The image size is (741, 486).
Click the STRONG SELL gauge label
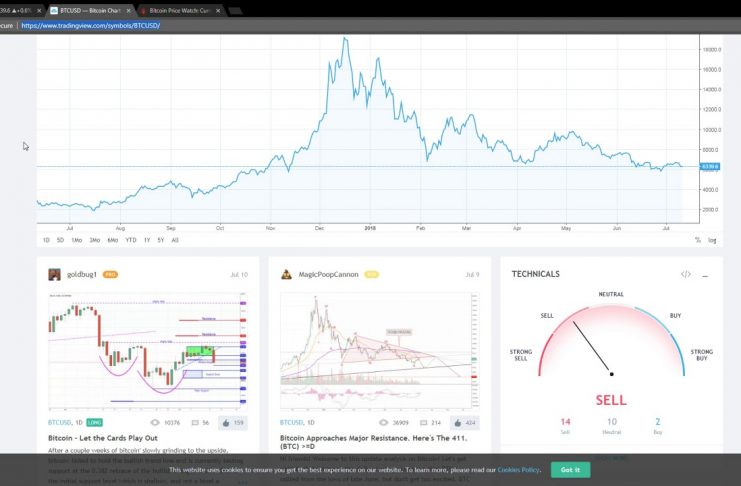[521, 355]
